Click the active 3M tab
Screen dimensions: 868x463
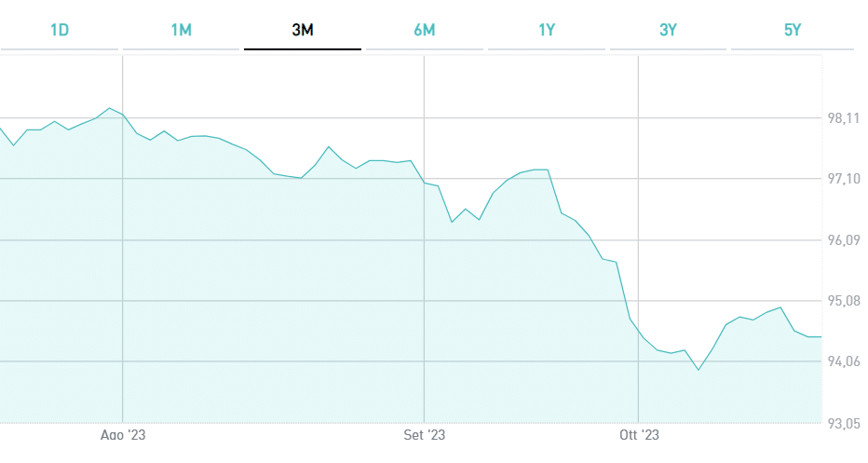tap(303, 30)
